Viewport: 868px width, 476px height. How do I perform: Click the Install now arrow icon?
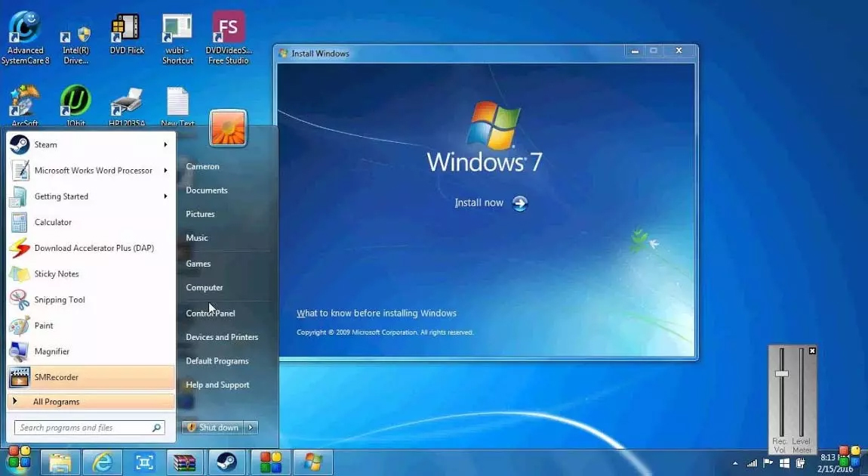[x=519, y=203]
